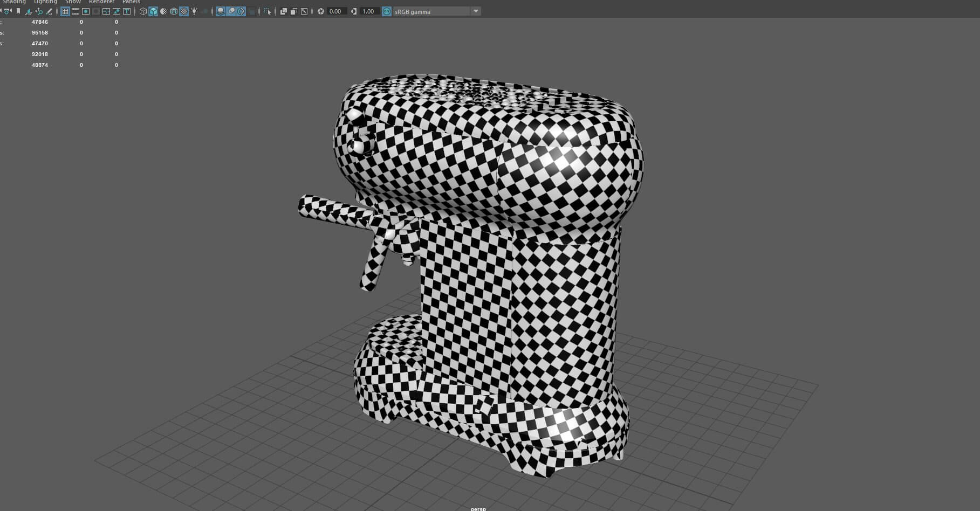
Task: Open the Lighting panel menu
Action: coord(45,2)
